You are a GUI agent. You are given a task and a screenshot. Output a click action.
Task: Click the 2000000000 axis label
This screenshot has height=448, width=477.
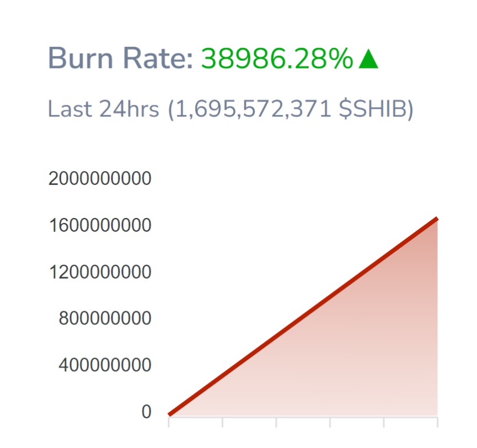100,178
